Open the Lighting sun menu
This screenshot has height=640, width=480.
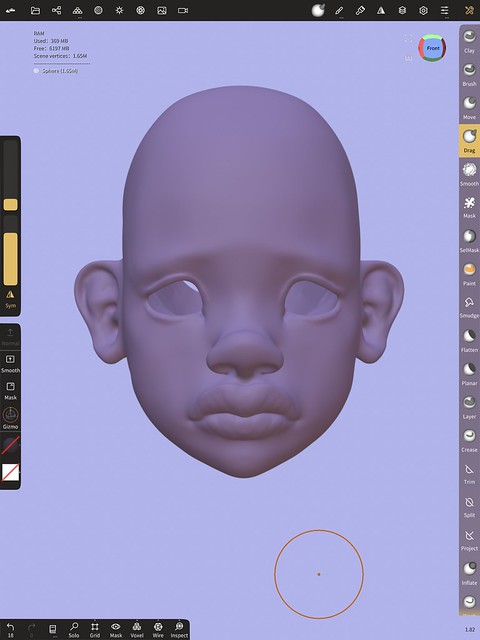pos(119,11)
